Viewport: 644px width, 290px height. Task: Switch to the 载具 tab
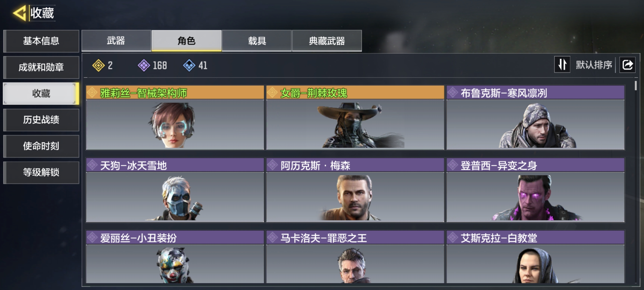coord(257,41)
